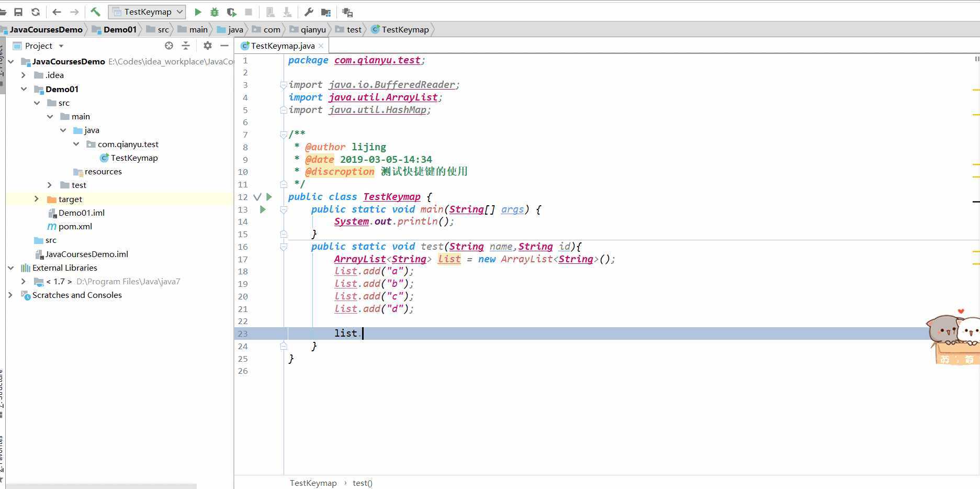Expand the < 1.7 > JDK library
980x489 pixels.
[24, 281]
